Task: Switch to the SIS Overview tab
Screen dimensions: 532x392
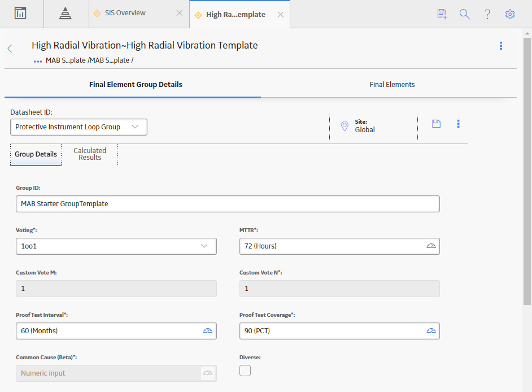Action: [125, 13]
